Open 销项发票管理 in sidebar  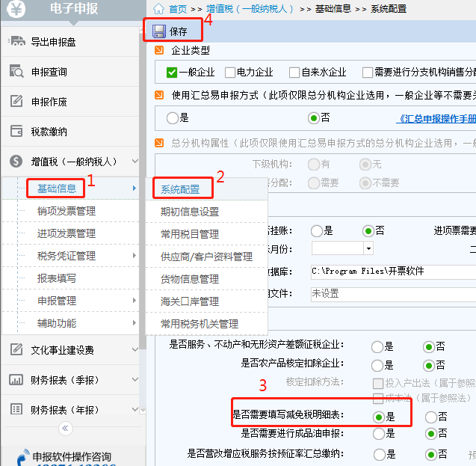(x=67, y=211)
